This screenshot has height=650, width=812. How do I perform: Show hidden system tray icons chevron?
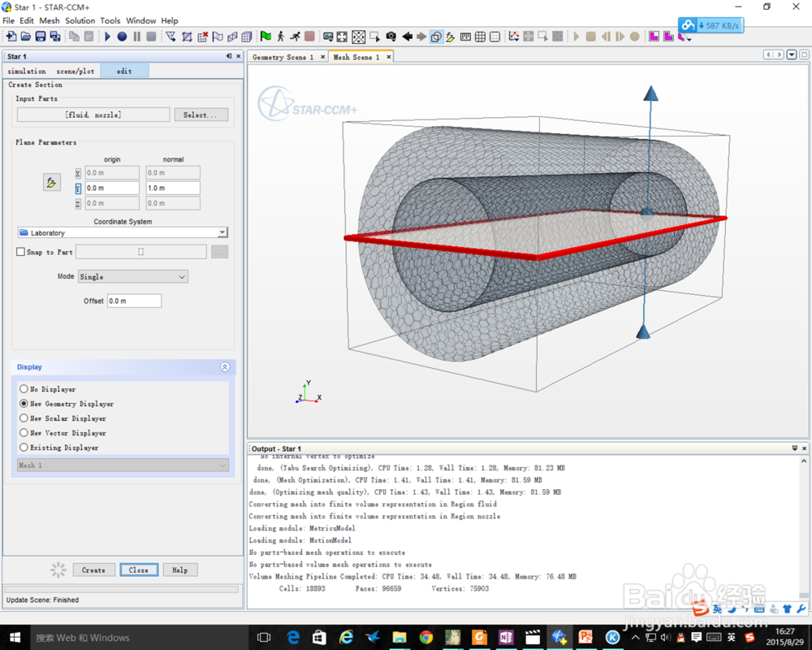click(x=636, y=638)
